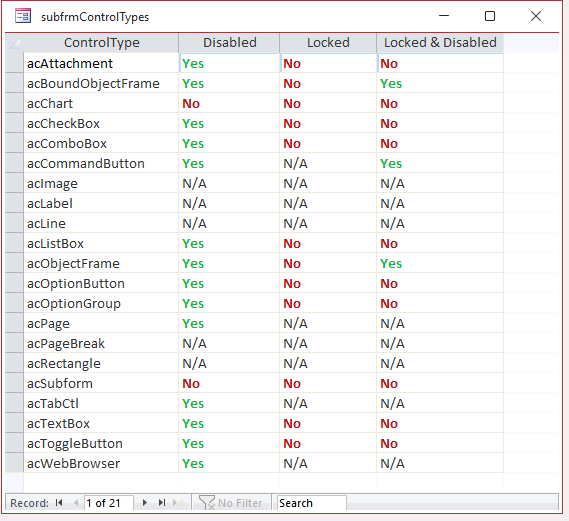Image resolution: width=569 pixels, height=521 pixels.
Task: Click the acImage cell
Action: [x=101, y=183]
